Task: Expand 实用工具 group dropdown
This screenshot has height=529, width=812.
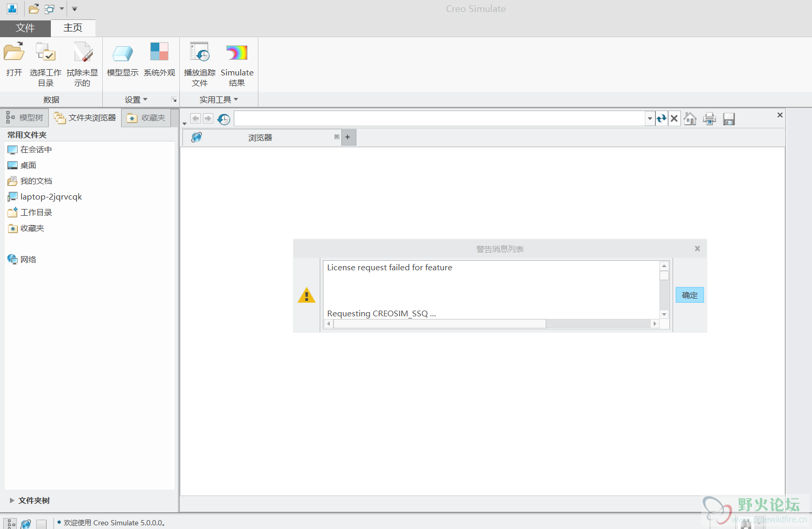Action: [219, 100]
